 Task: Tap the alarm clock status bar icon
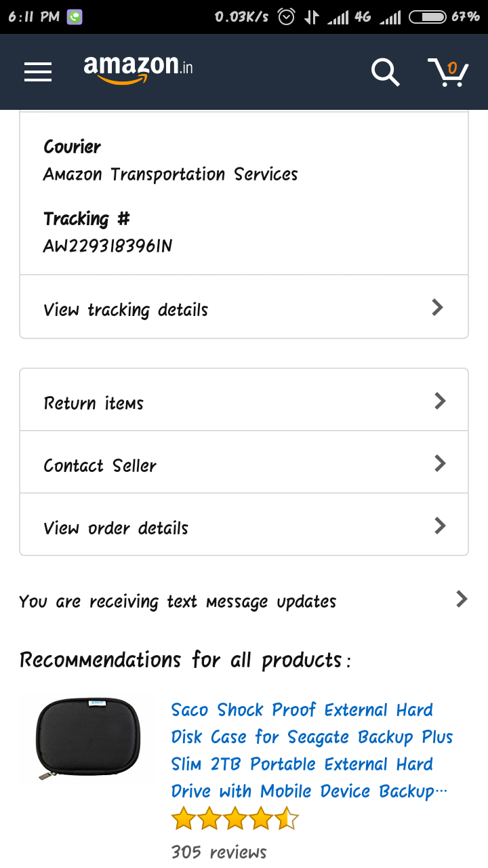pos(286,15)
